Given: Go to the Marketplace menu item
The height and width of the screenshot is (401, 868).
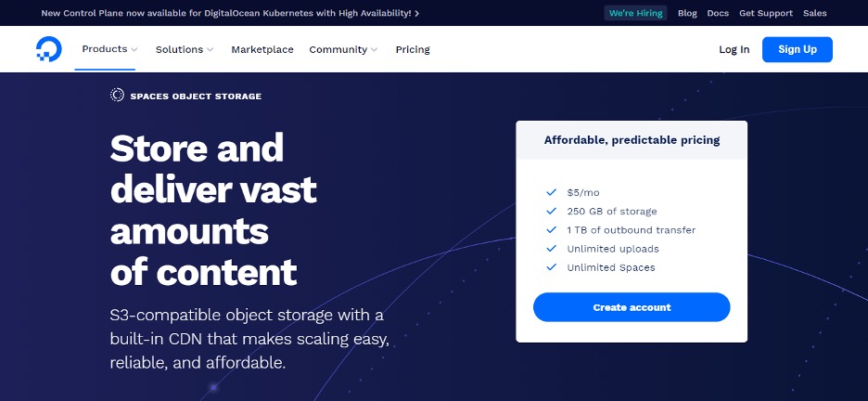Looking at the screenshot, I should tap(262, 50).
